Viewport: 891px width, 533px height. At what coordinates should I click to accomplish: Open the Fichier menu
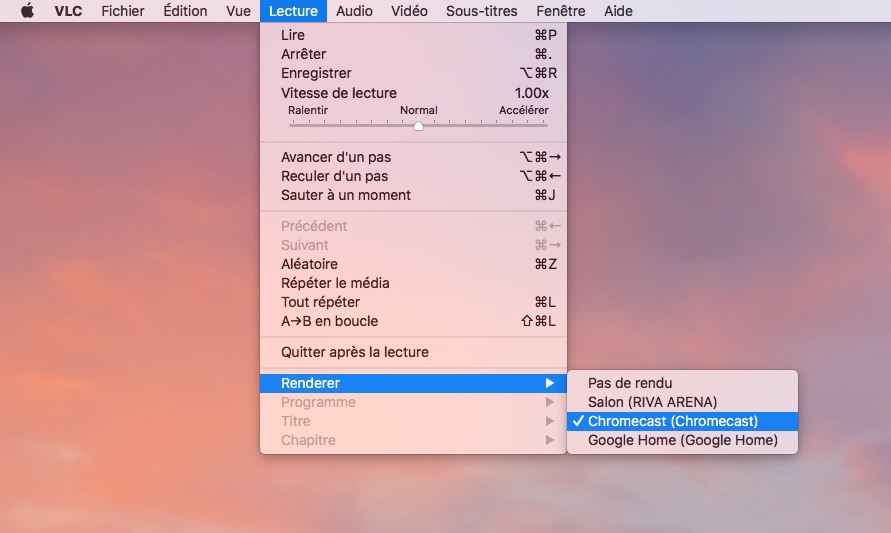pos(123,11)
